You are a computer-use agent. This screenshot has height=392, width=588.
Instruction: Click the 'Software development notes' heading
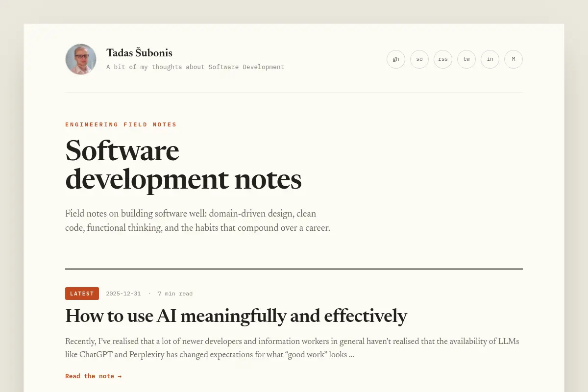pyautogui.click(x=183, y=165)
